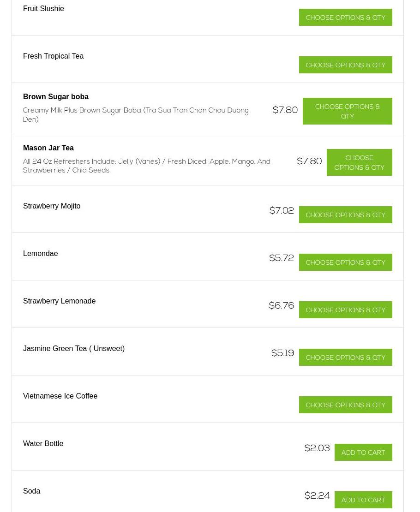Viewport: 420px width, 512px height.
Task: Add Water Bottle to cart
Action: pos(363,452)
